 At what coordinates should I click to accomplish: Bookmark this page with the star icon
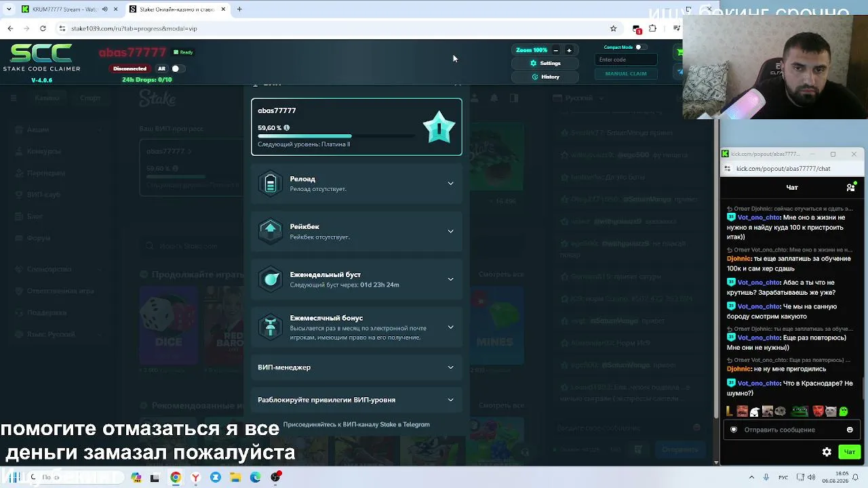[x=613, y=28]
